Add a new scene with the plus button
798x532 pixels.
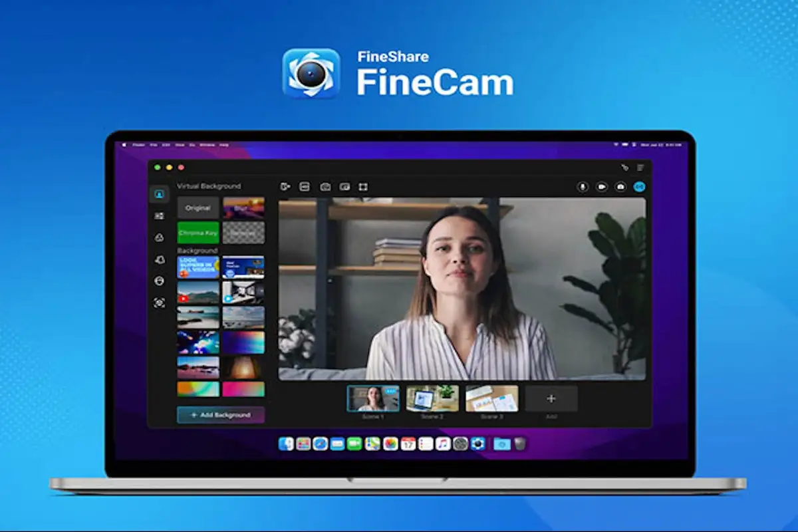[x=551, y=398]
